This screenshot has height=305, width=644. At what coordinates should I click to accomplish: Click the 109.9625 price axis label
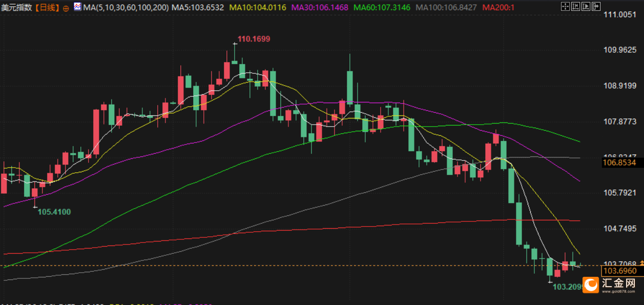[x=620, y=50]
